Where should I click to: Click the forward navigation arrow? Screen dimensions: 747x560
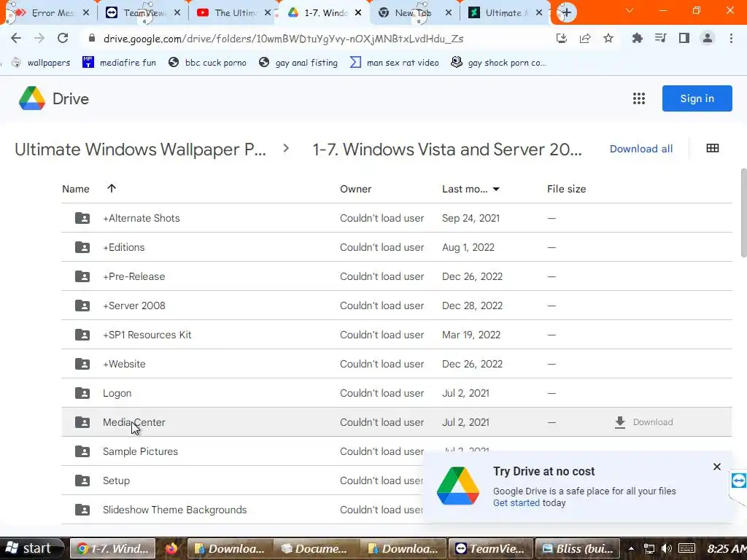click(39, 38)
